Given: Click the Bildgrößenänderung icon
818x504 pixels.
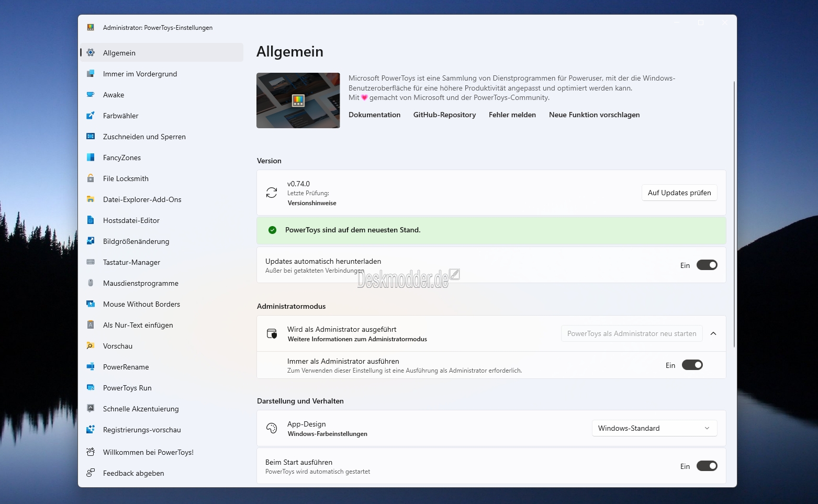Looking at the screenshot, I should pyautogui.click(x=91, y=241).
